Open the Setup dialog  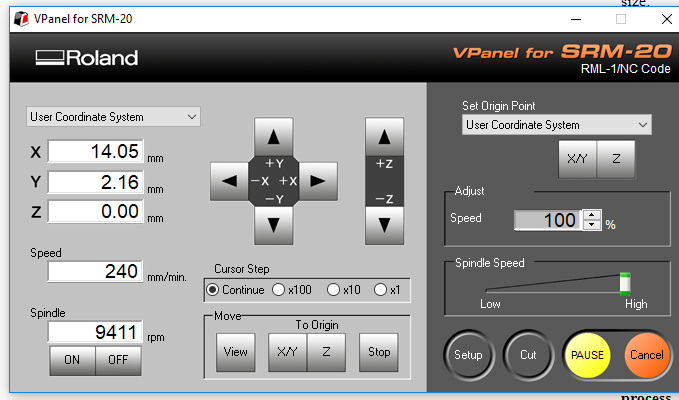(469, 355)
